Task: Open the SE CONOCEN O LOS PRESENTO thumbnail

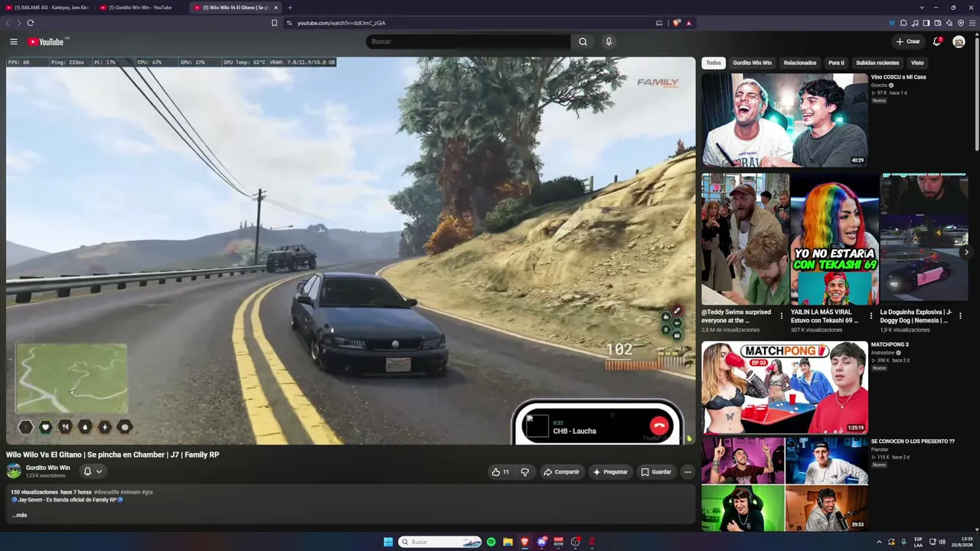Action: tap(785, 484)
